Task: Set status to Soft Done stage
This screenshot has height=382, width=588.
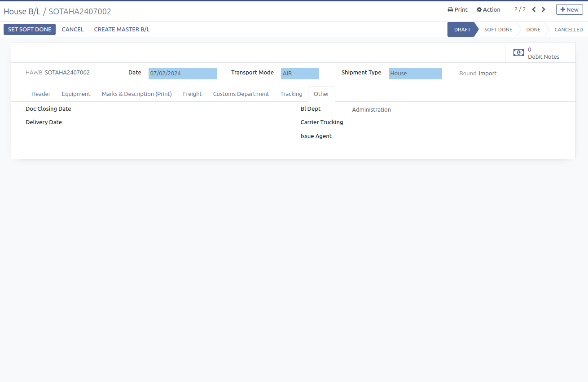Action: 498,30
